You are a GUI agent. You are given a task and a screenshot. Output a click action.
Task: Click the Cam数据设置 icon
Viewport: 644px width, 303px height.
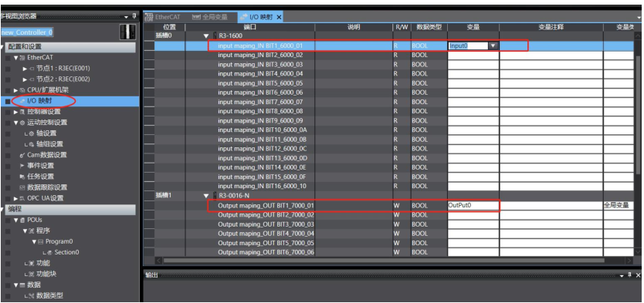(22, 155)
